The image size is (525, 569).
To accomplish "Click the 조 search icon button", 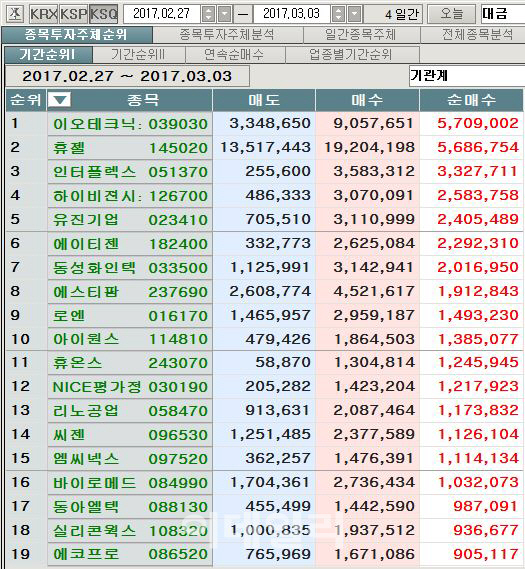I will [15, 14].
